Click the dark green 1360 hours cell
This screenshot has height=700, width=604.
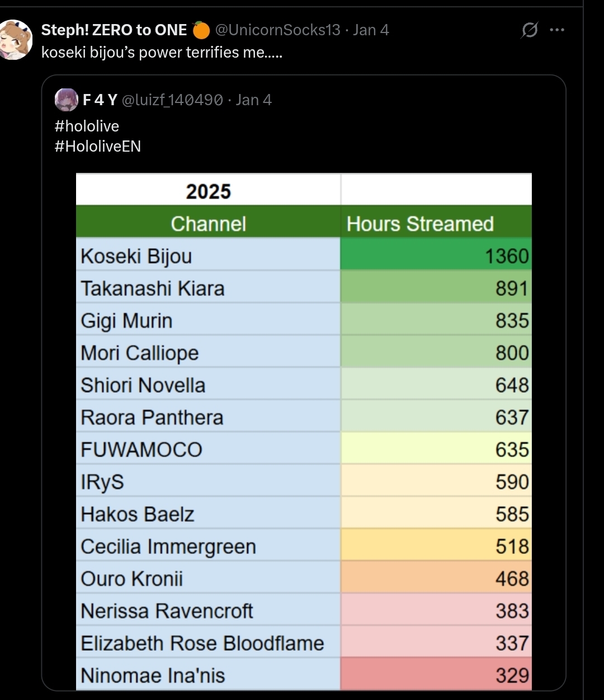point(436,256)
